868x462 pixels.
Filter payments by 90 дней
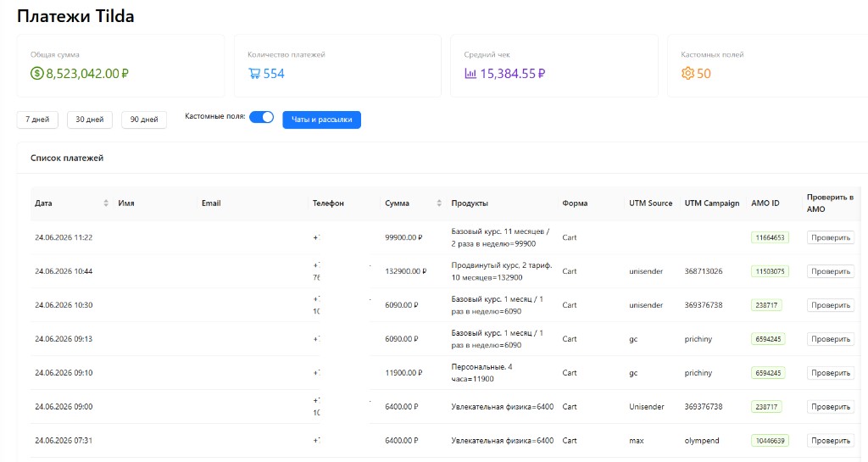[x=144, y=120]
